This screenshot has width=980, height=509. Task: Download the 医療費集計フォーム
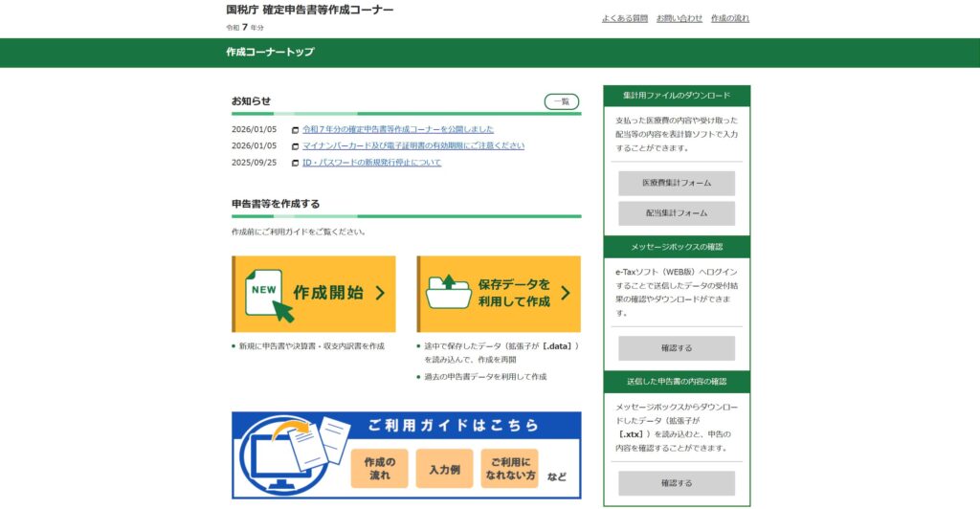point(676,183)
